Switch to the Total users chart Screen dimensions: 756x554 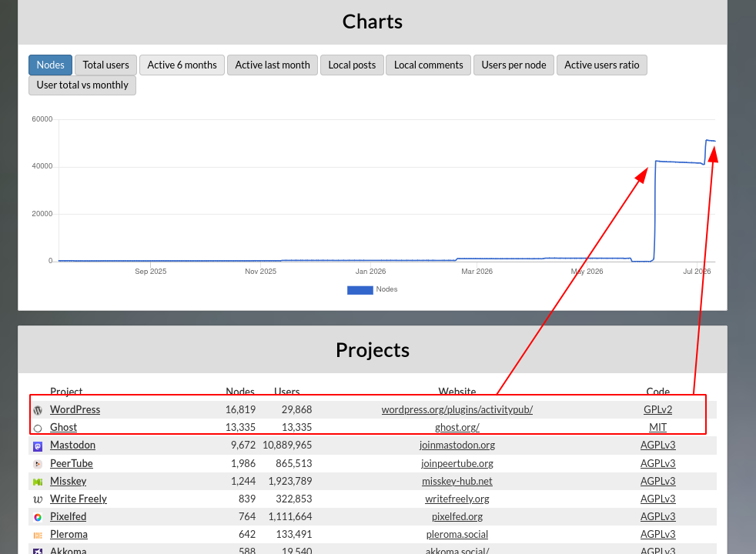(x=106, y=65)
